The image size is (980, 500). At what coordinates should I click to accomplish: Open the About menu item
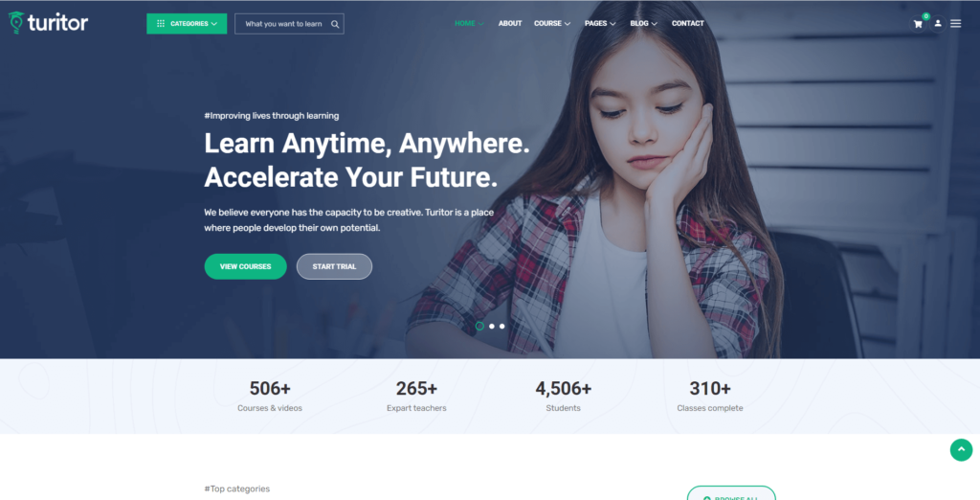tap(510, 24)
